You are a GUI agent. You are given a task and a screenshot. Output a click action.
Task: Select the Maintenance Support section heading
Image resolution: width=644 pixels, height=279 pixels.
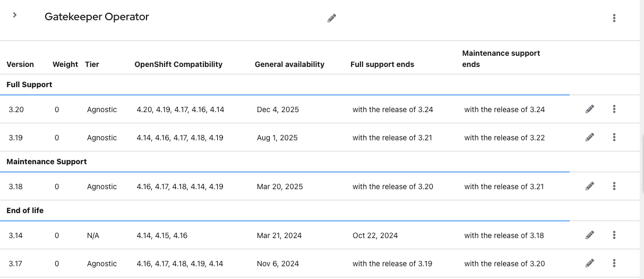tap(47, 162)
